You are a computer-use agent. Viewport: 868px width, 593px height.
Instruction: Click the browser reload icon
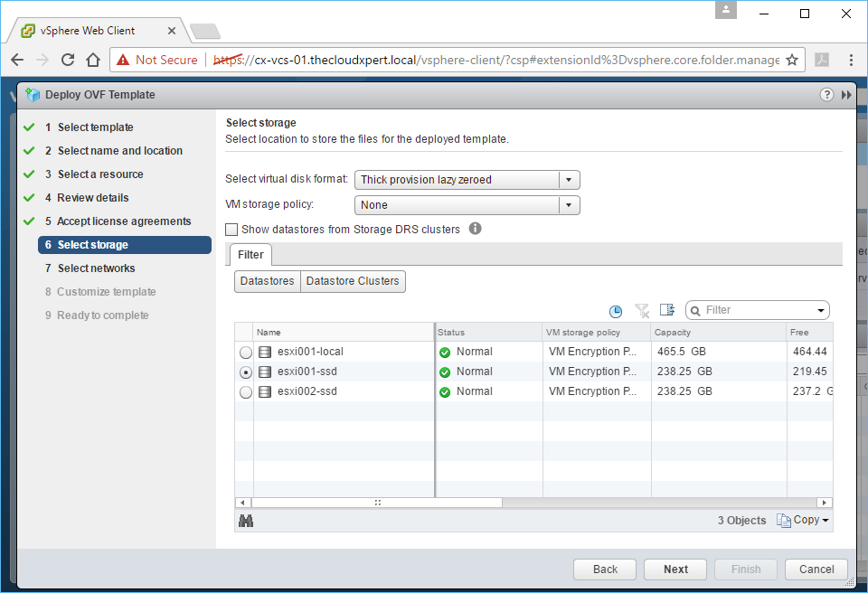pyautogui.click(x=68, y=61)
